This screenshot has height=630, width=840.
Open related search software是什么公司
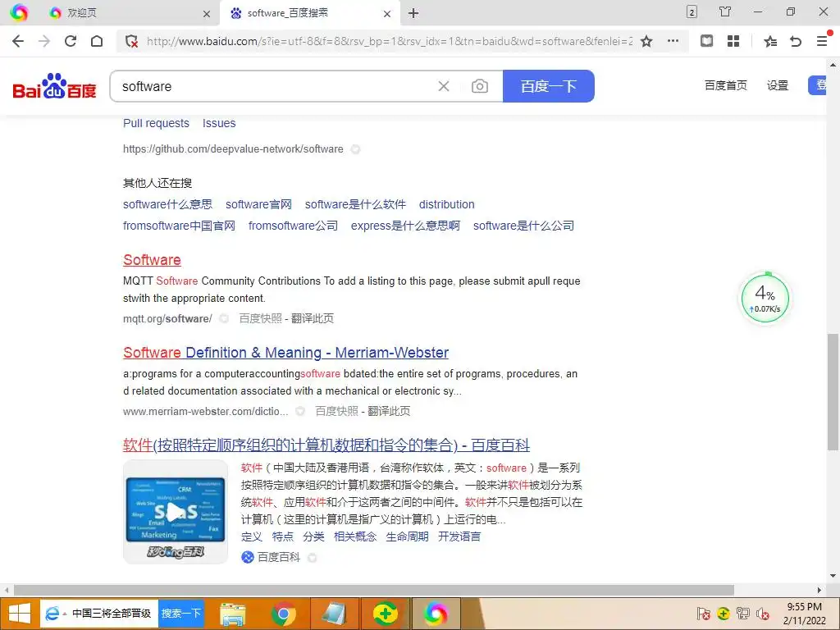pos(523,226)
